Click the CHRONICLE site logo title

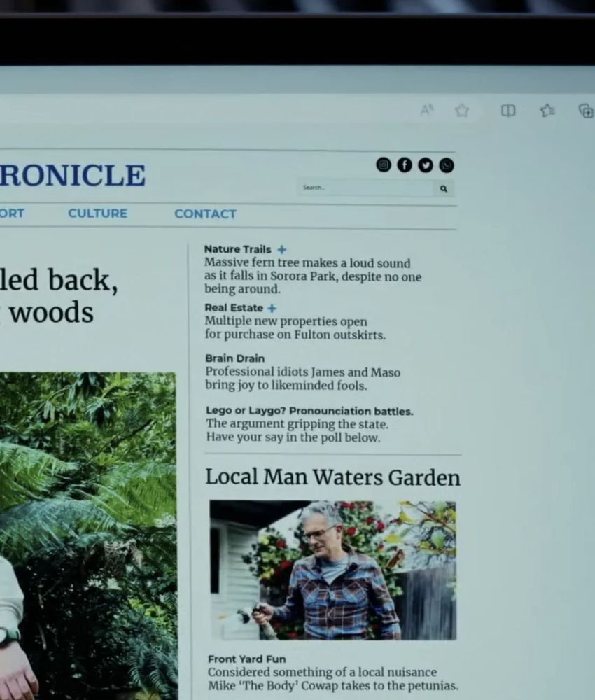(x=72, y=174)
